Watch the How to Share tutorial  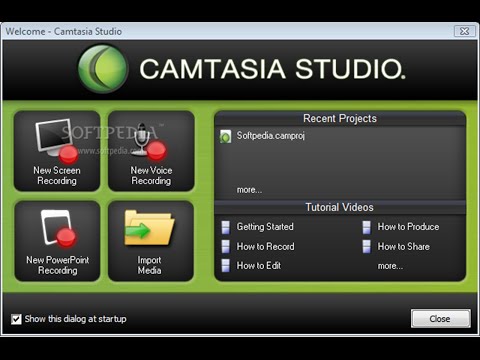[403, 246]
